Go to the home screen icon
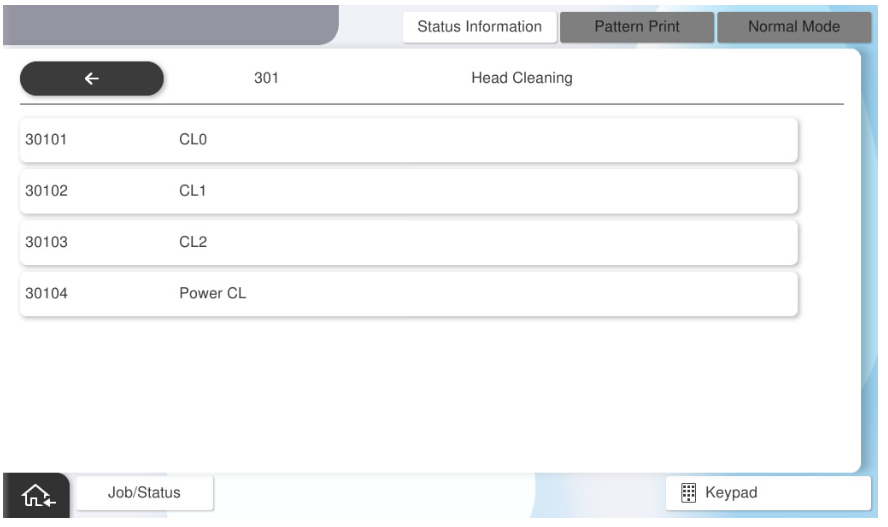The height and width of the screenshot is (527, 888). tap(35, 495)
